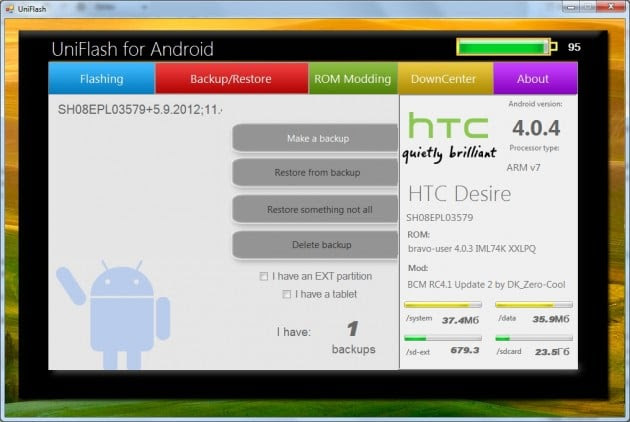Go to the DownCenter tab
This screenshot has width=630, height=422.
445,78
